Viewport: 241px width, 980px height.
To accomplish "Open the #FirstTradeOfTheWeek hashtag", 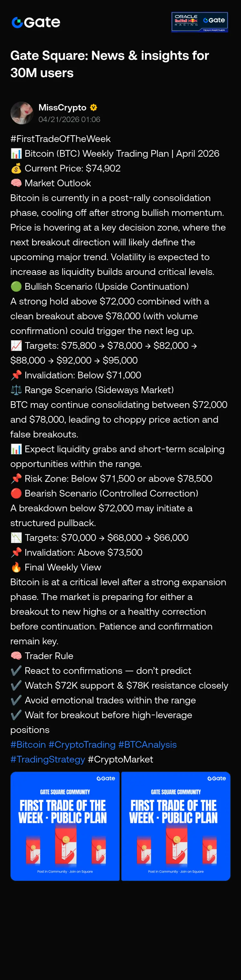I will coord(60,139).
